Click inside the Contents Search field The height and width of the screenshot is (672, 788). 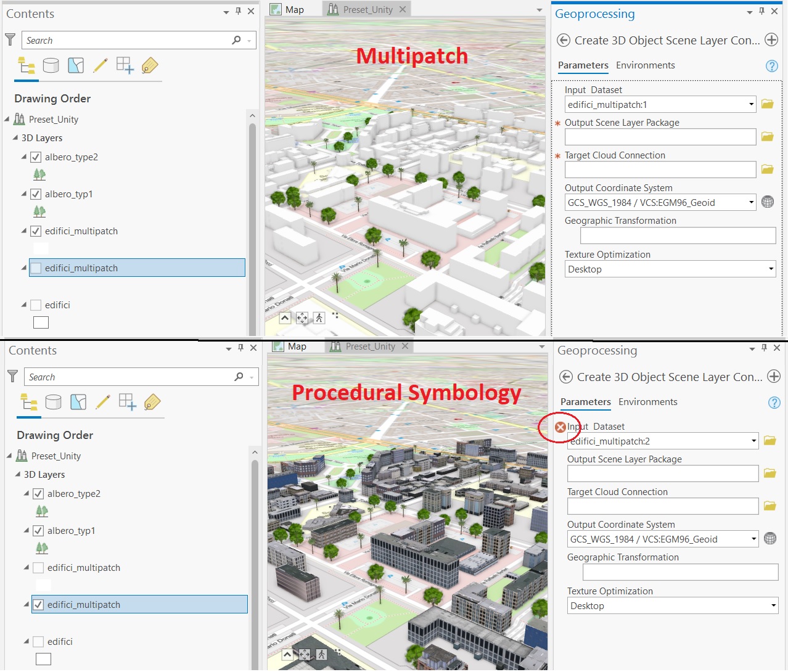[123, 39]
